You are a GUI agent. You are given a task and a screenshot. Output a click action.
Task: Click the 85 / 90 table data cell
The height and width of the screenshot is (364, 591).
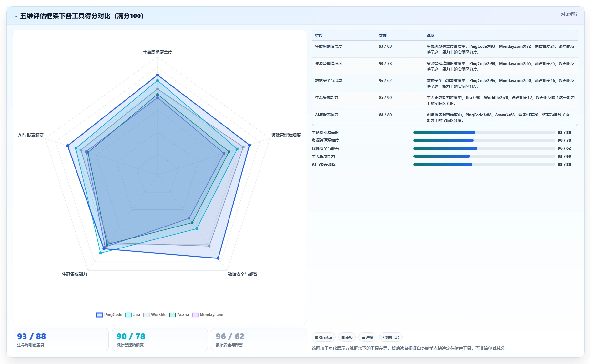point(385,98)
